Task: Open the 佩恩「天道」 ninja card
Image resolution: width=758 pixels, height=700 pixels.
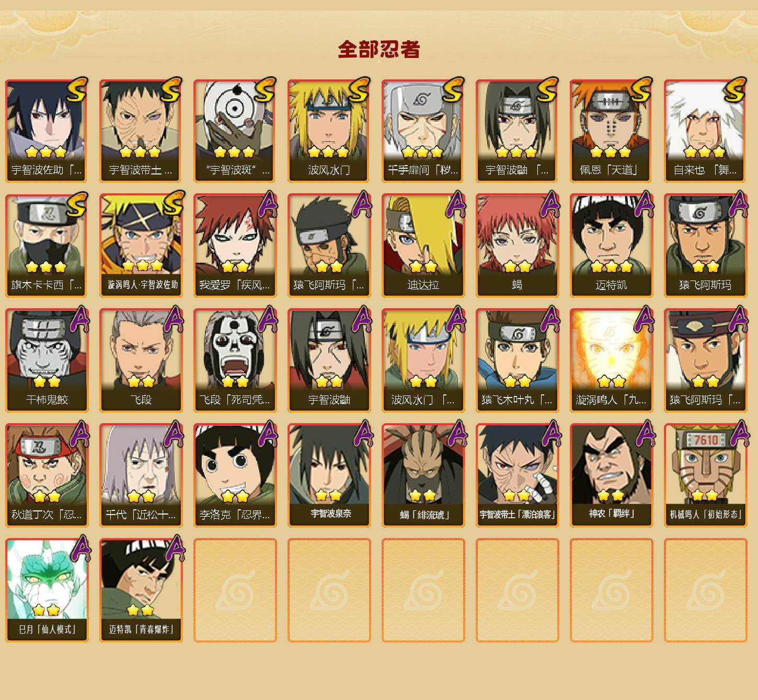Action: 611,131
